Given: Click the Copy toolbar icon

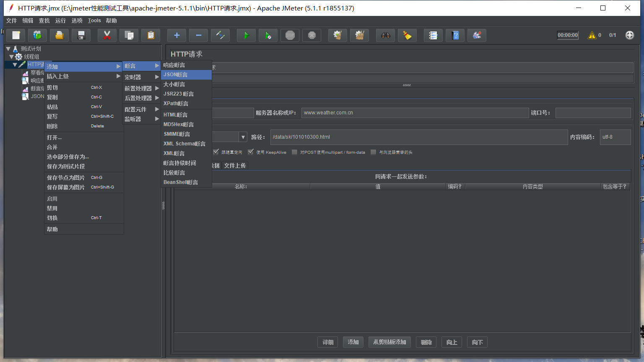Looking at the screenshot, I should (129, 35).
